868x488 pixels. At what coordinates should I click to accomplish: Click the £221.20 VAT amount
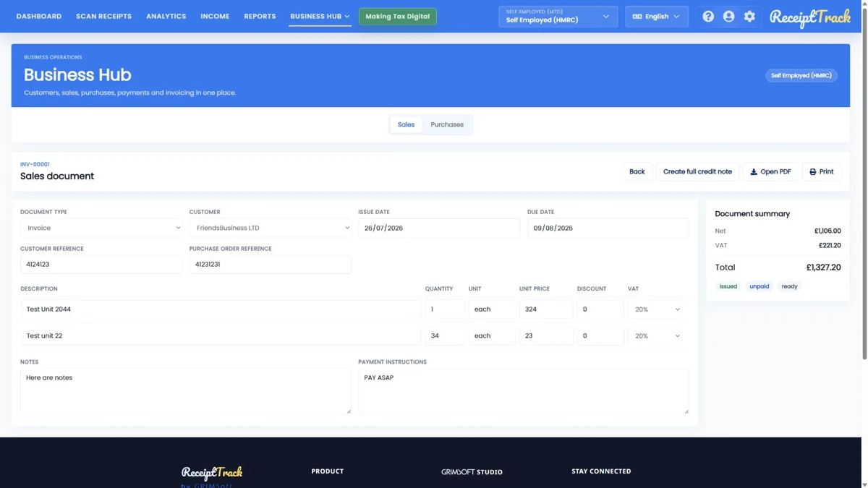coord(828,245)
